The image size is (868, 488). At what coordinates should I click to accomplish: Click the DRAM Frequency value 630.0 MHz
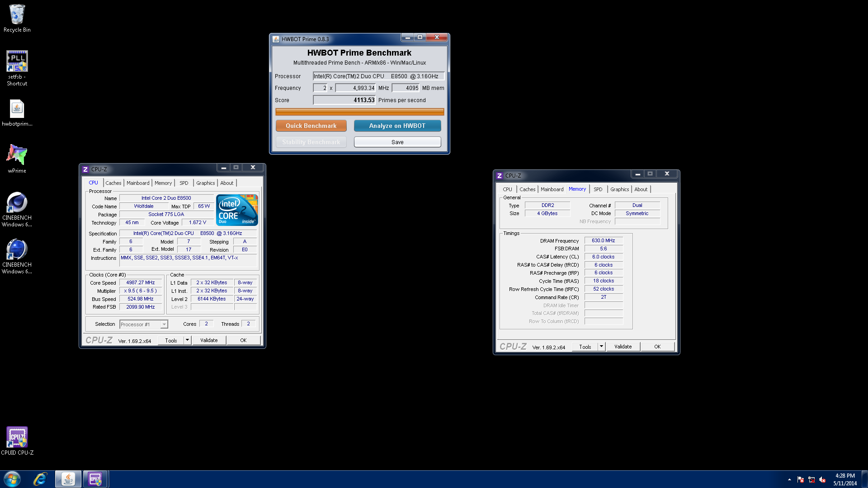pyautogui.click(x=604, y=240)
